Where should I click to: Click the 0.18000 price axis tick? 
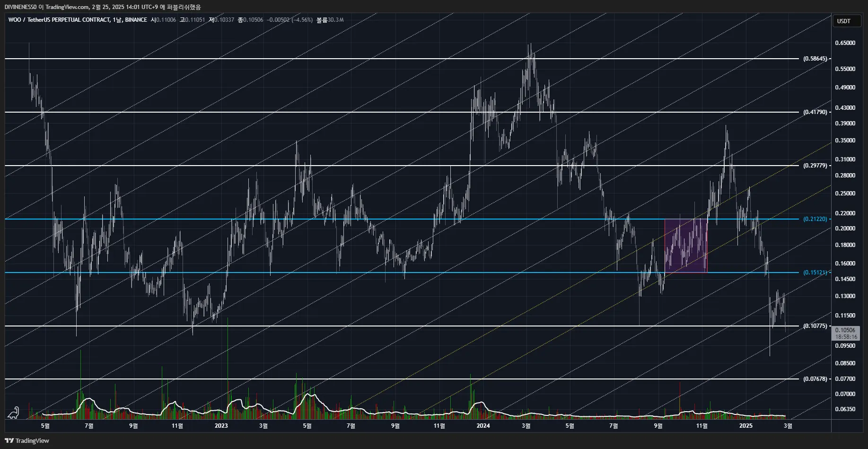coord(845,245)
